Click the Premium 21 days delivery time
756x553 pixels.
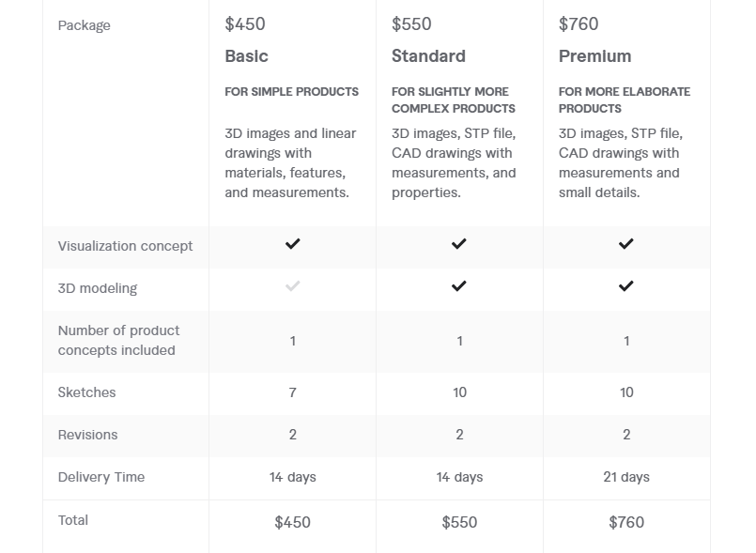click(626, 477)
